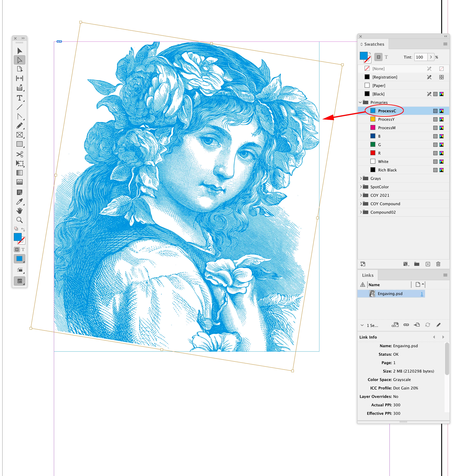Image resolution: width=463 pixels, height=476 pixels.
Task: Click the New Swatch plus icon
Action: (428, 264)
